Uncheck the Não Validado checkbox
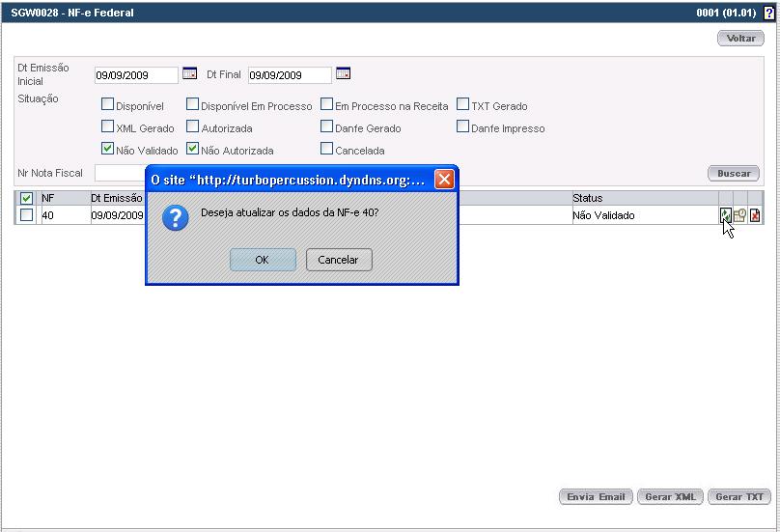Image resolution: width=780 pixels, height=532 pixels. (x=108, y=150)
